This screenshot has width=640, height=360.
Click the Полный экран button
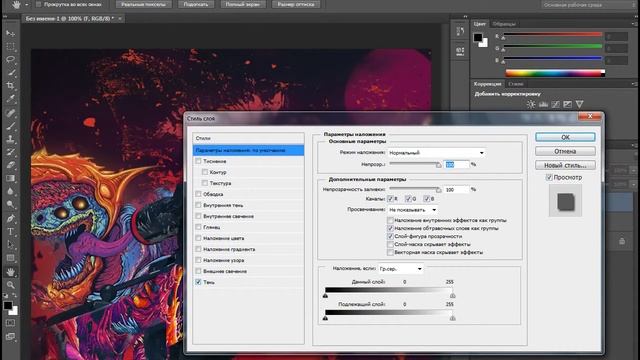pos(243,4)
